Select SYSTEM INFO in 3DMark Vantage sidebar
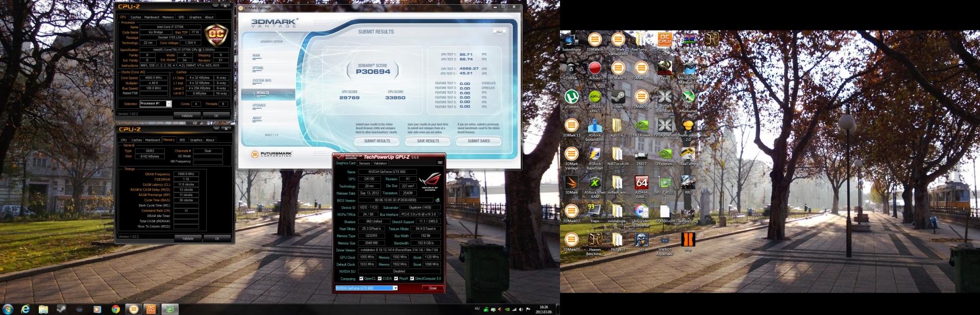The width and height of the screenshot is (980, 315). [262, 81]
